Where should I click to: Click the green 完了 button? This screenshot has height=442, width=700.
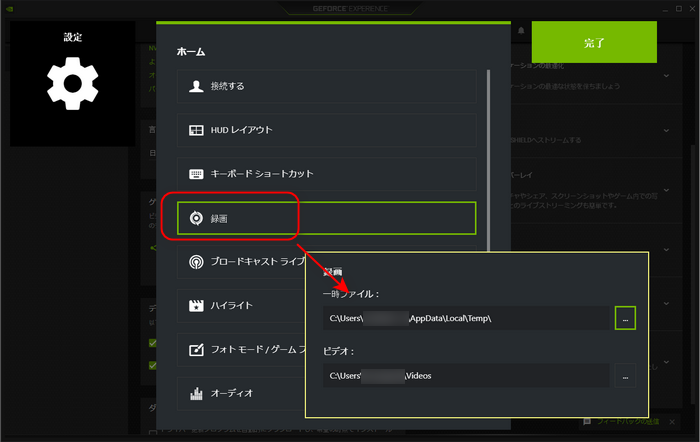point(594,42)
